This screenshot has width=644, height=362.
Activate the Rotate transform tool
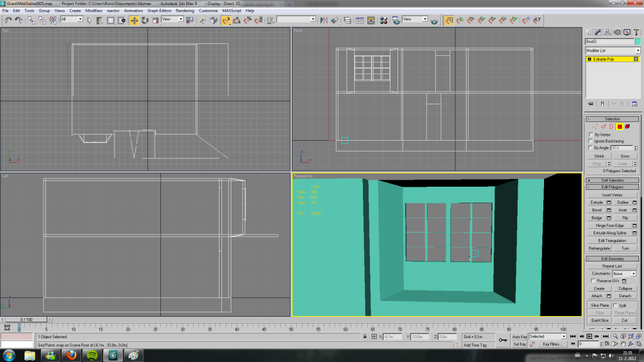(x=145, y=20)
